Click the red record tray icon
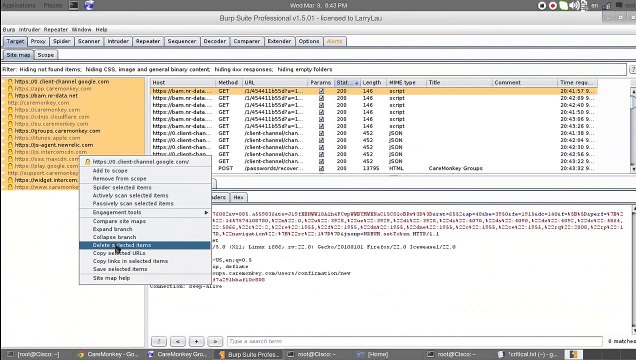 tap(552, 6)
